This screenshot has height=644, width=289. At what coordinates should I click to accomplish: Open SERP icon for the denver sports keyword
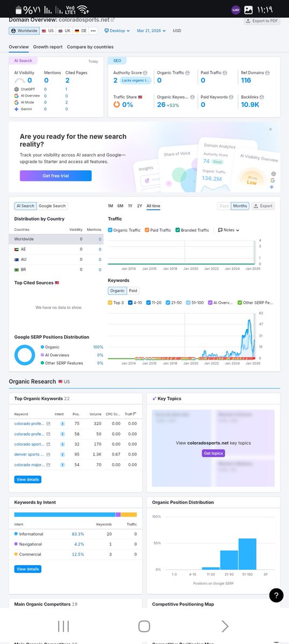(x=48, y=455)
